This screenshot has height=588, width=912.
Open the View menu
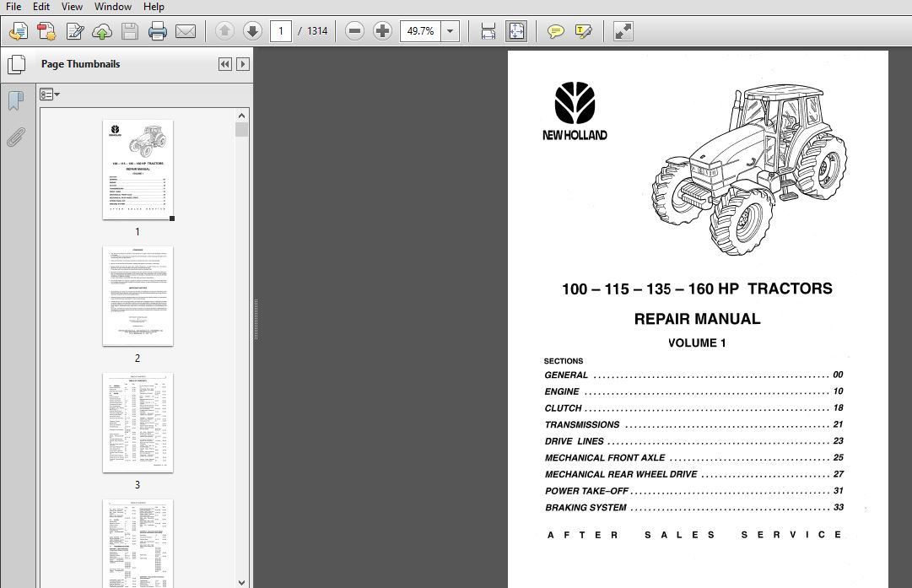[x=72, y=7]
